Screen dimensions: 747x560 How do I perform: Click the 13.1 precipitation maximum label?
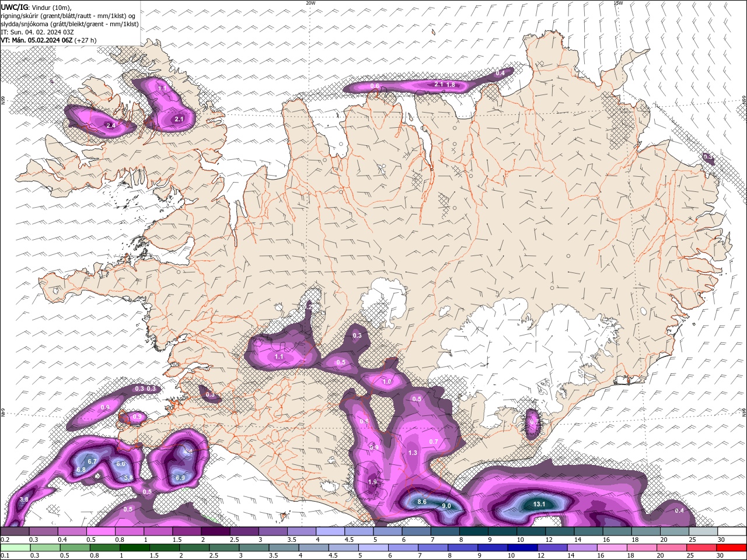tap(539, 504)
